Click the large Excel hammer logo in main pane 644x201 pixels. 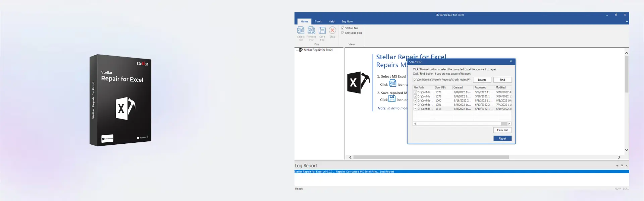tap(358, 82)
